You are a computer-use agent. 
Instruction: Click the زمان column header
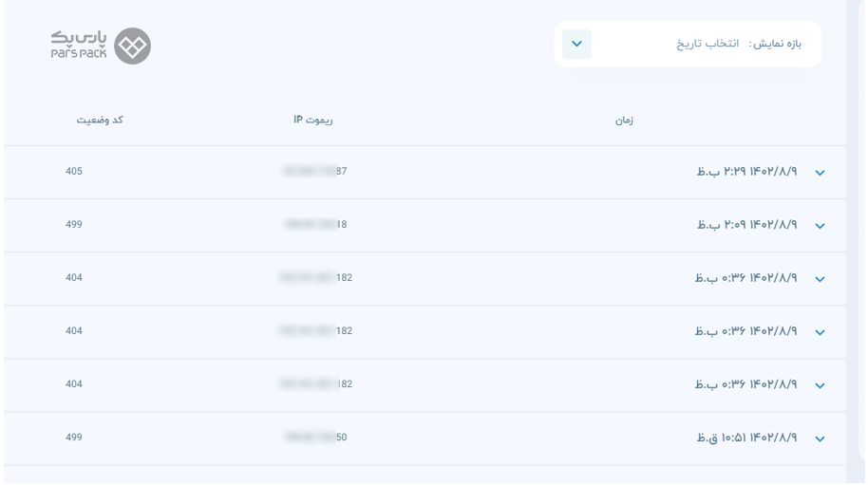pos(624,120)
